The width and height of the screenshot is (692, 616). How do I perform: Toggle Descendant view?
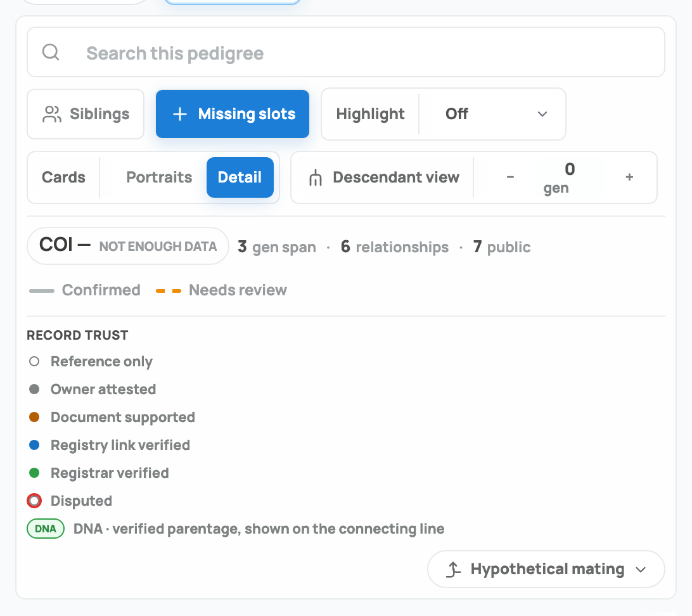(x=383, y=177)
